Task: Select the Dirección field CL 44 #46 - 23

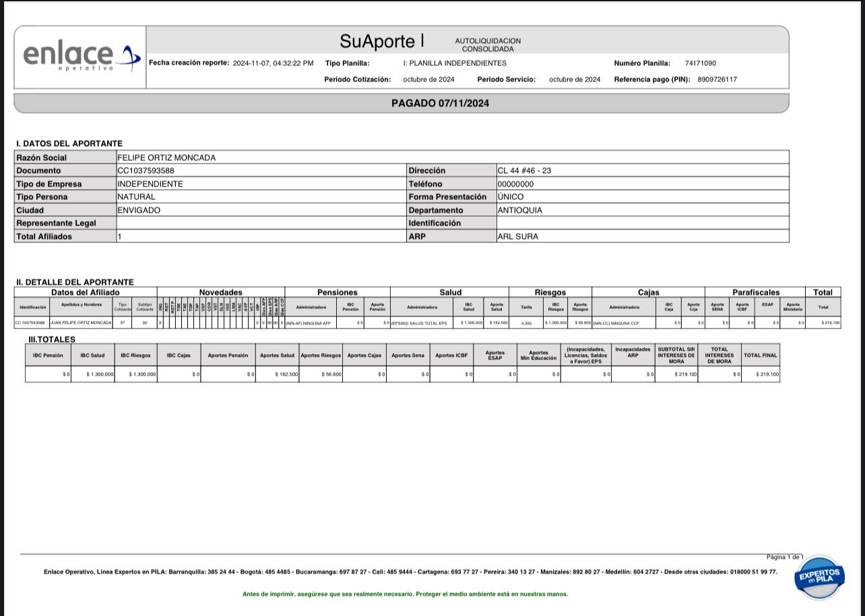Action: (524, 171)
